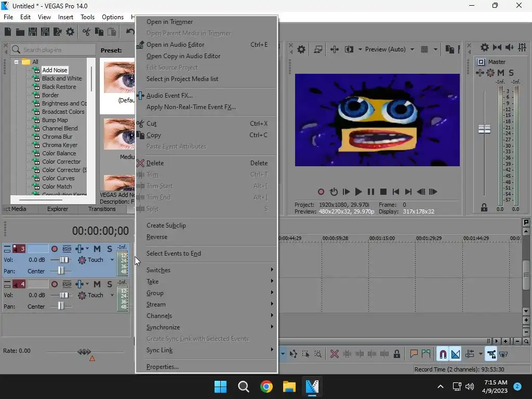This screenshot has width=532, height=399.
Task: Adjust track 4 pan slider
Action: (61, 306)
